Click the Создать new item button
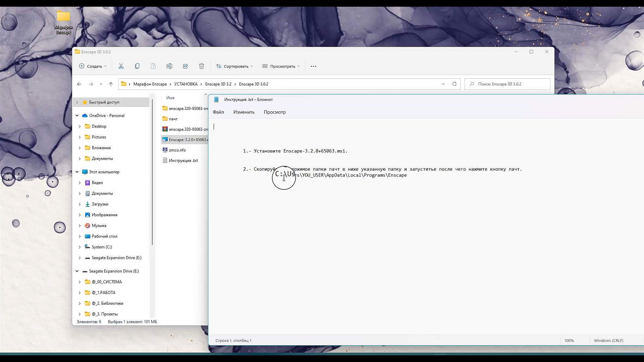 click(x=93, y=66)
